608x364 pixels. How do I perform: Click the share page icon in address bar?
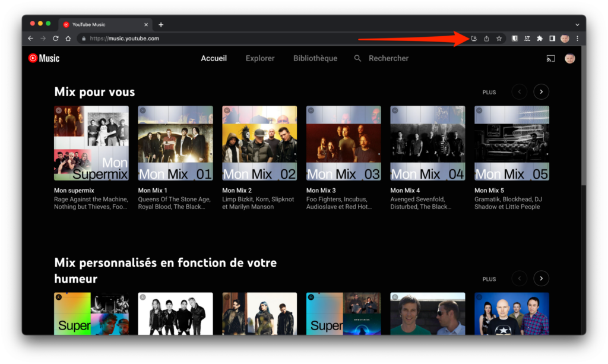486,39
